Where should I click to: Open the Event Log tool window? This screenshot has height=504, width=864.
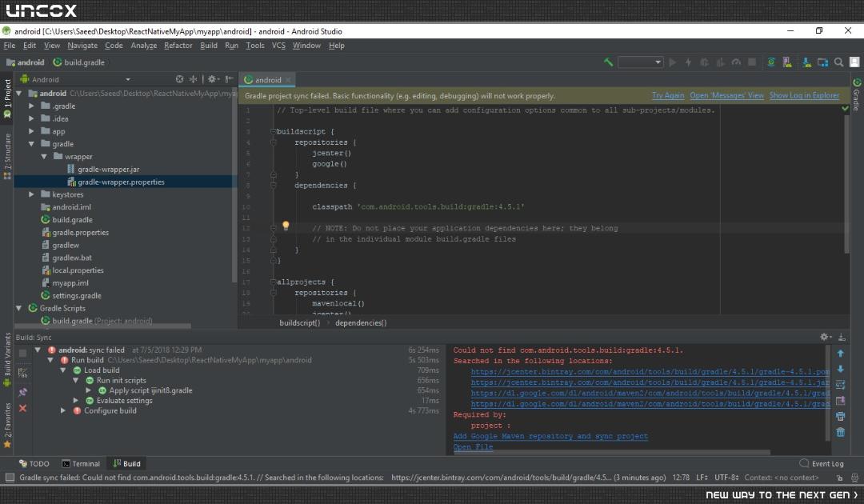(822, 463)
